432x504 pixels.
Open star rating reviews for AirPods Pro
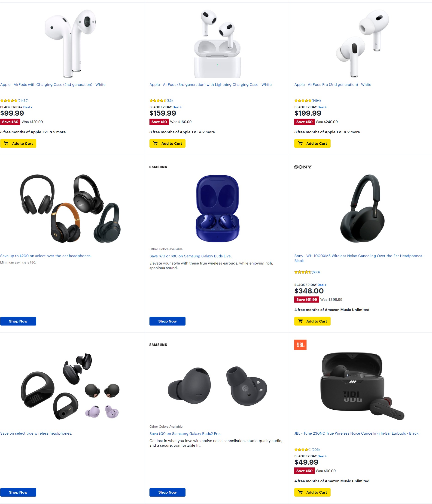click(x=307, y=100)
